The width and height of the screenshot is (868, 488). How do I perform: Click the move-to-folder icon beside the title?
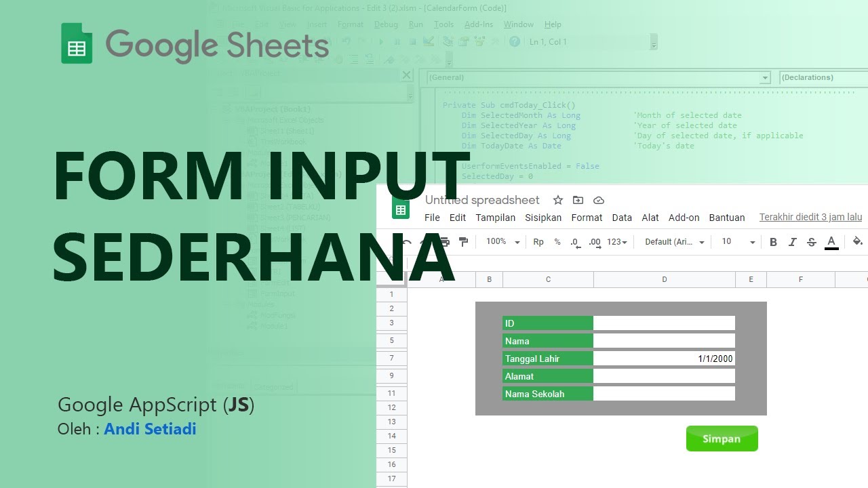coord(578,200)
